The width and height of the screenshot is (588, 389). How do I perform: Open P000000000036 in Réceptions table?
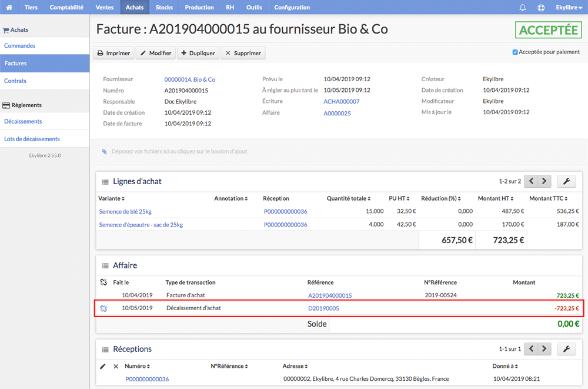(x=147, y=379)
